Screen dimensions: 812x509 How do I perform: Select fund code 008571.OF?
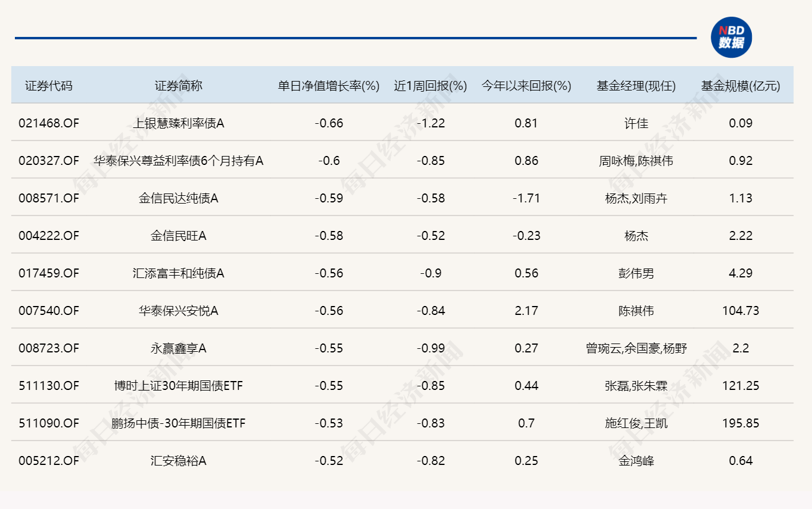click(x=49, y=198)
